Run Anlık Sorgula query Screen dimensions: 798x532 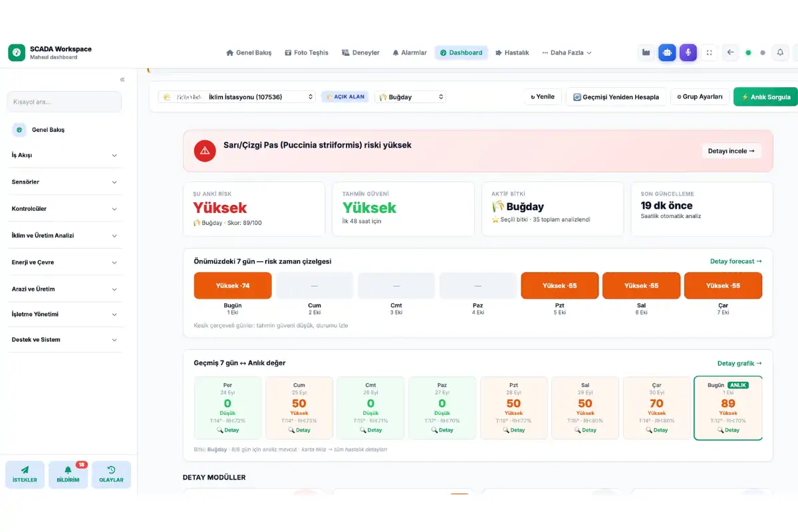point(765,97)
